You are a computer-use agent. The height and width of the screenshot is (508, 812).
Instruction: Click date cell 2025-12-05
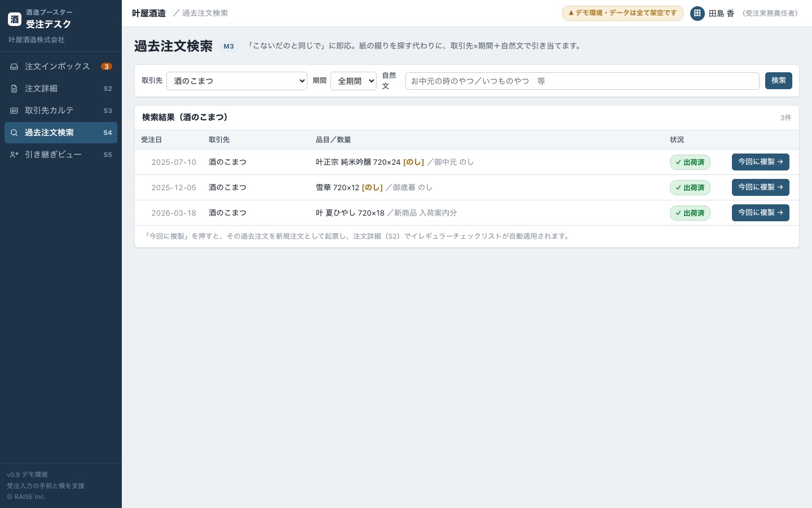pyautogui.click(x=174, y=188)
